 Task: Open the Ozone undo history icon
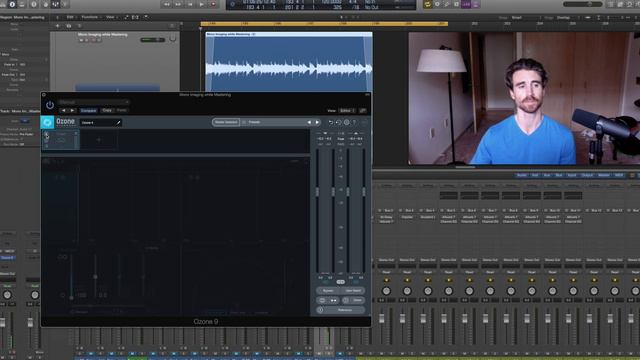click(339, 122)
